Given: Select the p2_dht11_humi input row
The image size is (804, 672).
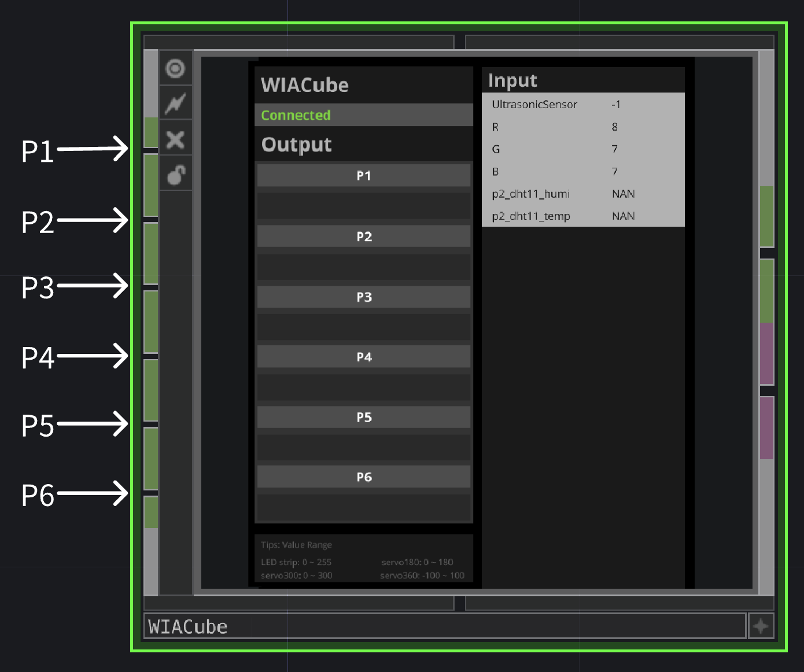Looking at the screenshot, I should point(583,194).
